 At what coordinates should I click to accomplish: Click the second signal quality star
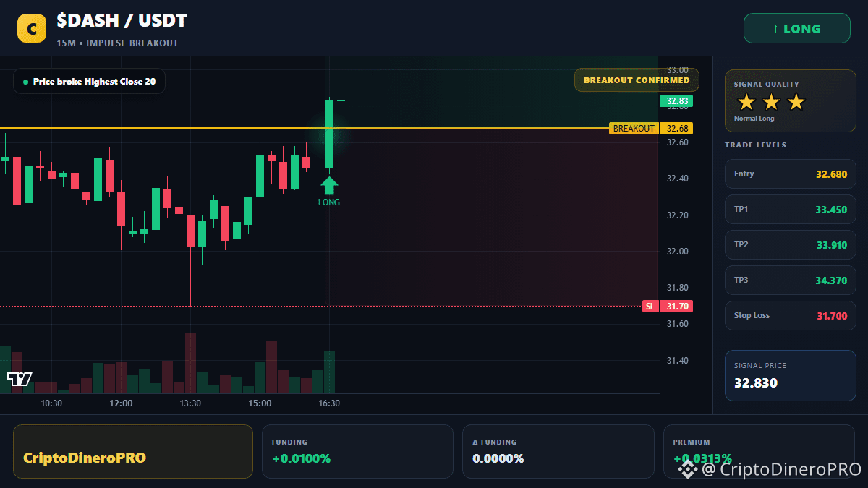click(771, 102)
